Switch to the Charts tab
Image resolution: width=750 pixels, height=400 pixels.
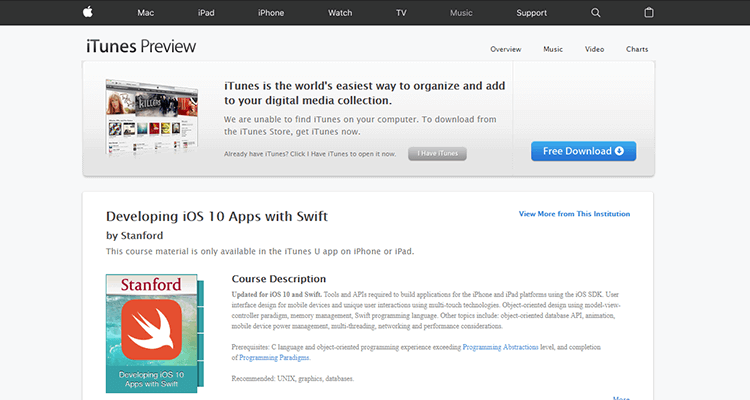coord(637,49)
